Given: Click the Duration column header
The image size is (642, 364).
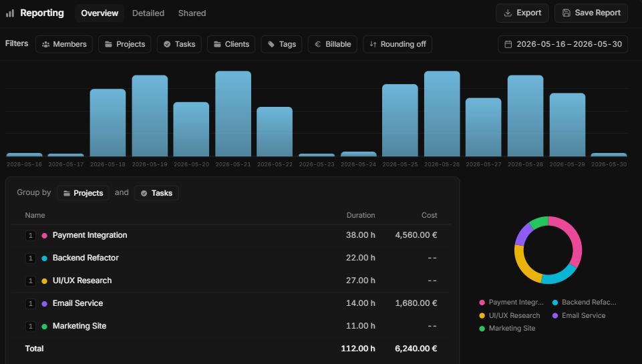Looking at the screenshot, I should tap(361, 215).
